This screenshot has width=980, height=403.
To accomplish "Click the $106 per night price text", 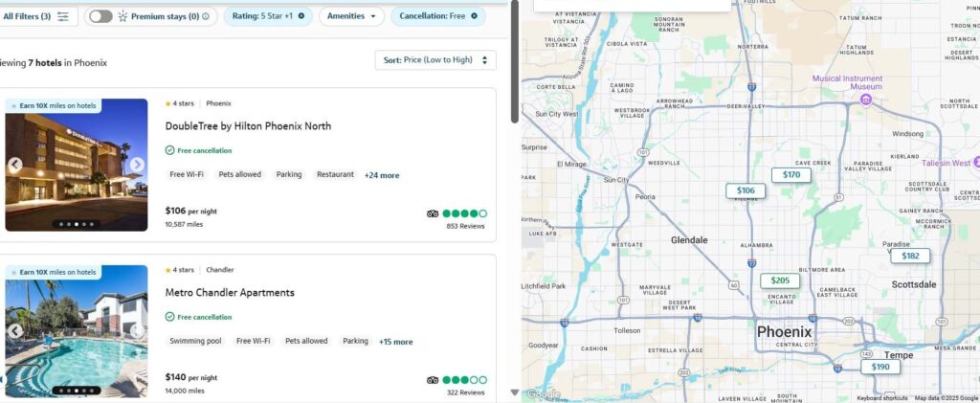I will tap(190, 212).
